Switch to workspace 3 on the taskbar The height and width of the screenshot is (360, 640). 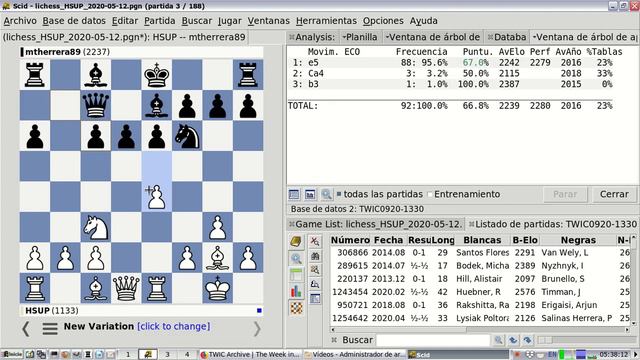pos(167,354)
